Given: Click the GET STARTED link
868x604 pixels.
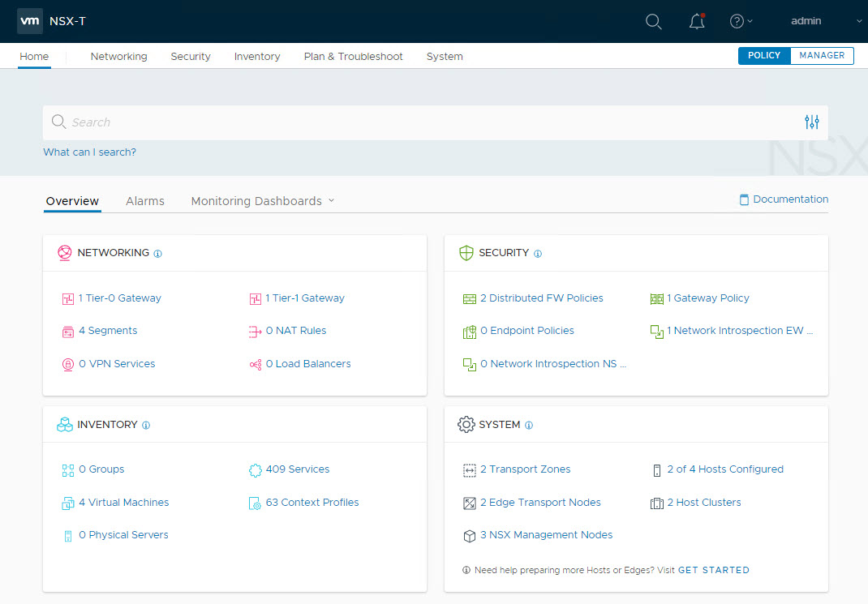Looking at the screenshot, I should tap(714, 570).
